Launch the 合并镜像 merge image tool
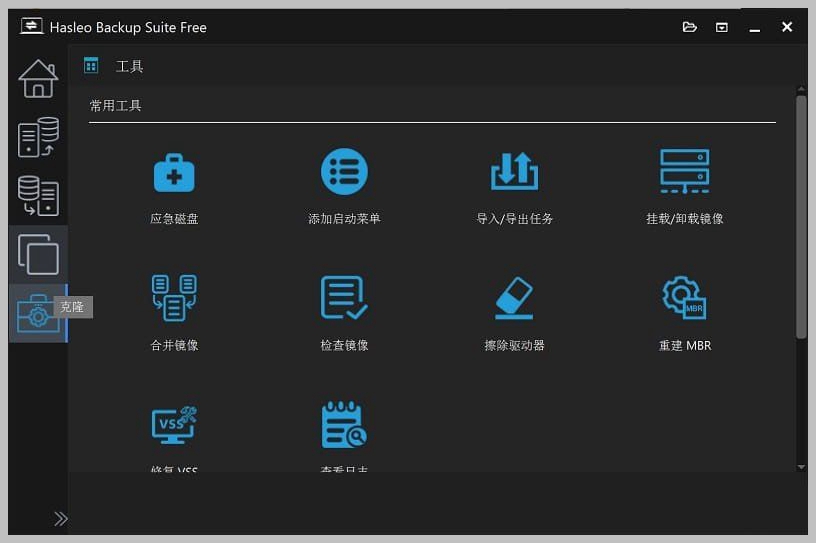 [x=174, y=298]
